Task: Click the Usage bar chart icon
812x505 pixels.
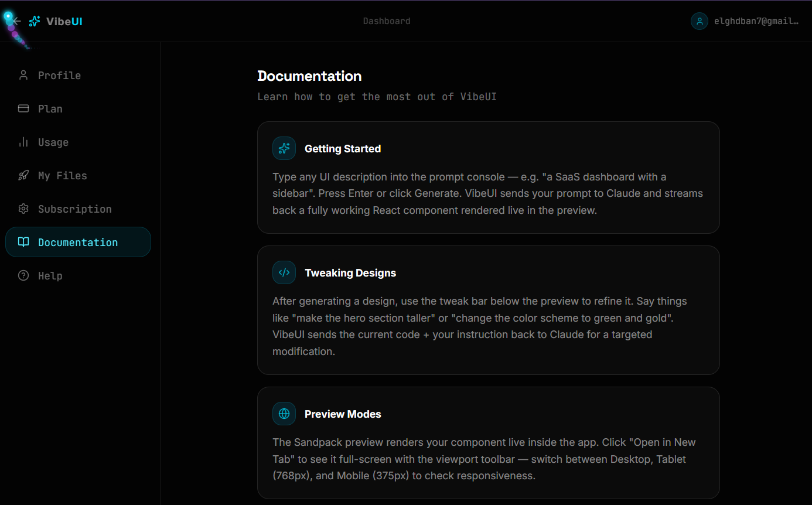Action: tap(23, 142)
